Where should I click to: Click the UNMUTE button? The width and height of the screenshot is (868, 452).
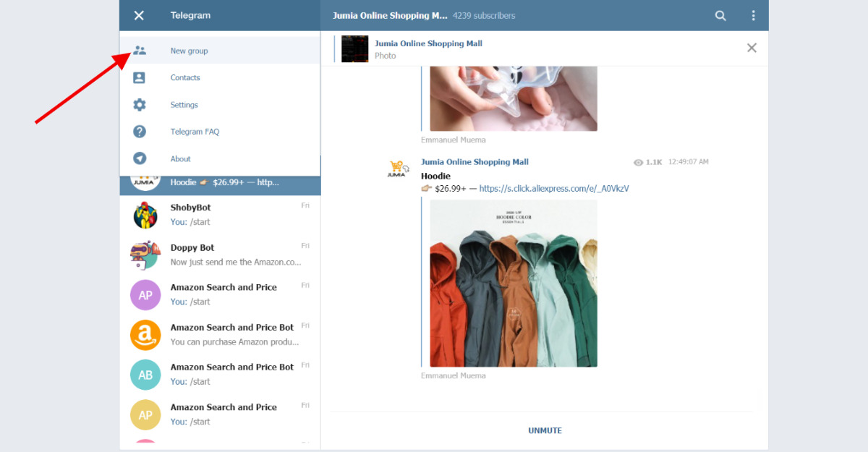[x=545, y=430]
